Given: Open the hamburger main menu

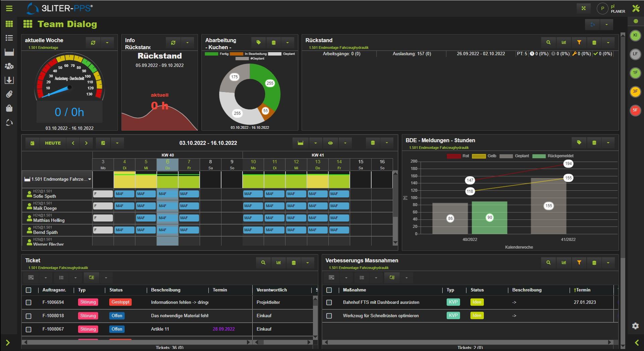Looking at the screenshot, I should pos(9,8).
